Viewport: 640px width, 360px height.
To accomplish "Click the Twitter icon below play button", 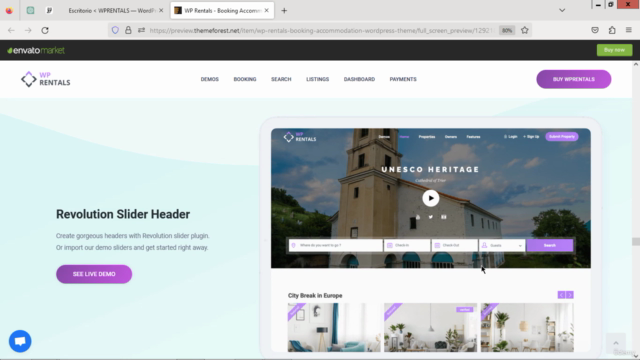I will (x=431, y=217).
